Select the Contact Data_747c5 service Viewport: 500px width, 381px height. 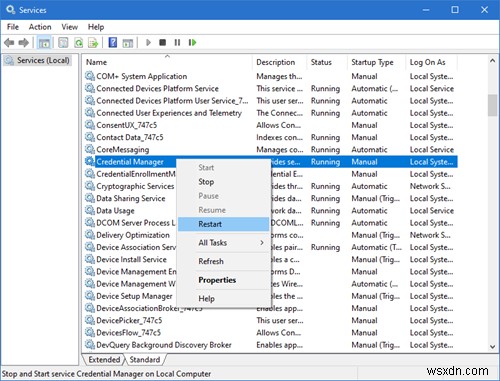pos(270,137)
